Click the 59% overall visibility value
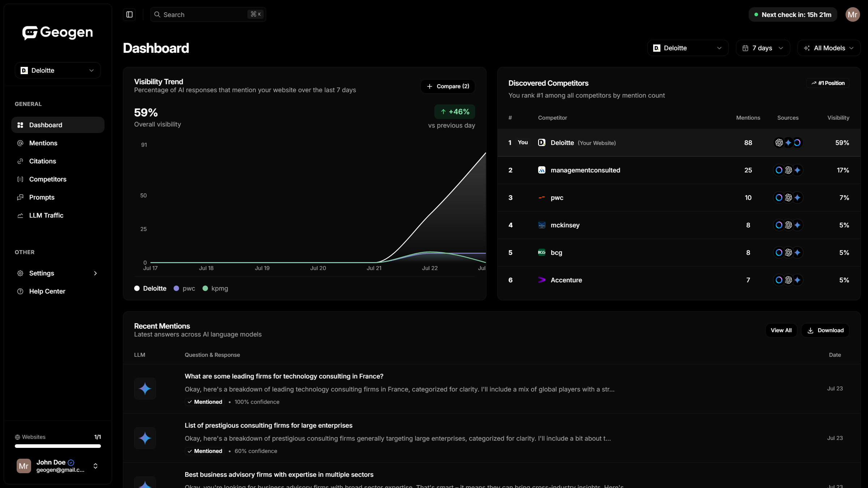Viewport: 868px width, 488px height. [x=146, y=113]
